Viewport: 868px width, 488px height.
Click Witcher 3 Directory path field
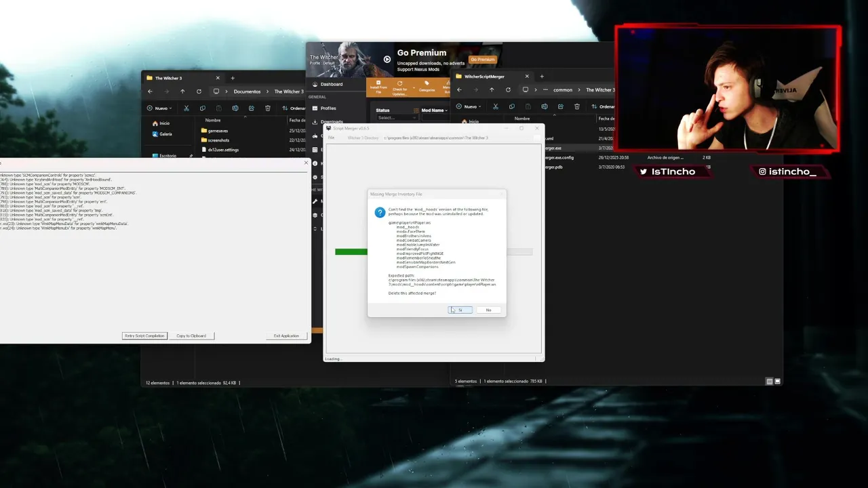click(459, 138)
